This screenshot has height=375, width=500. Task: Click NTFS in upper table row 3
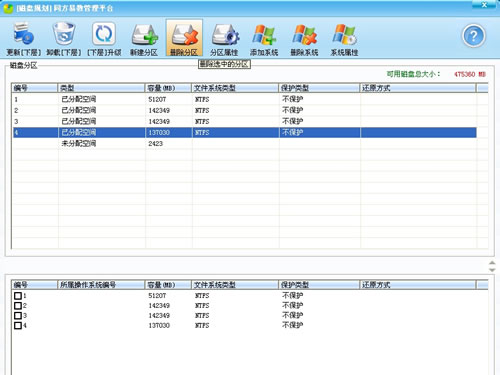202,121
